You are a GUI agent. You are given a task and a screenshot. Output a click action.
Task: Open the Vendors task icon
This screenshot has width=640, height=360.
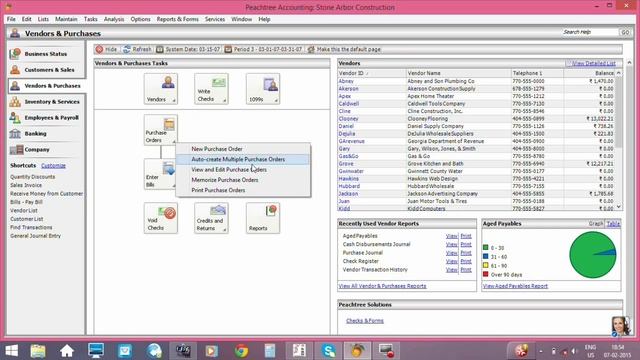click(x=160, y=89)
